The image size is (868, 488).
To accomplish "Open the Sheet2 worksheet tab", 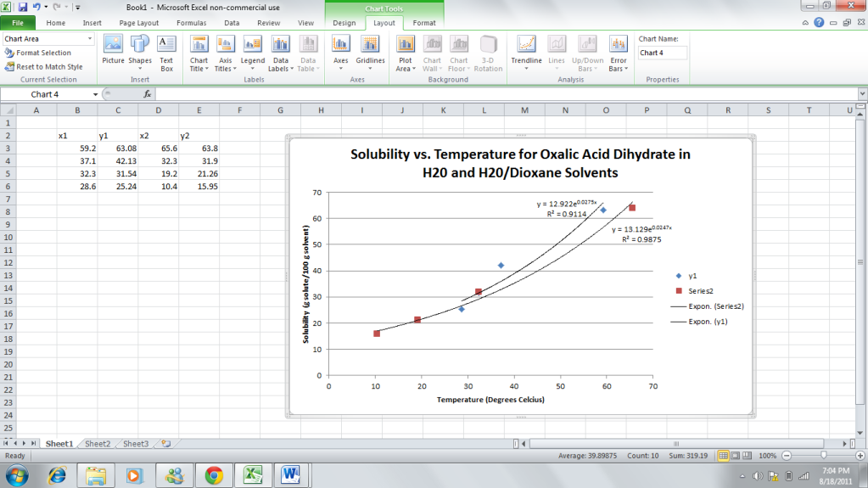I will click(97, 443).
